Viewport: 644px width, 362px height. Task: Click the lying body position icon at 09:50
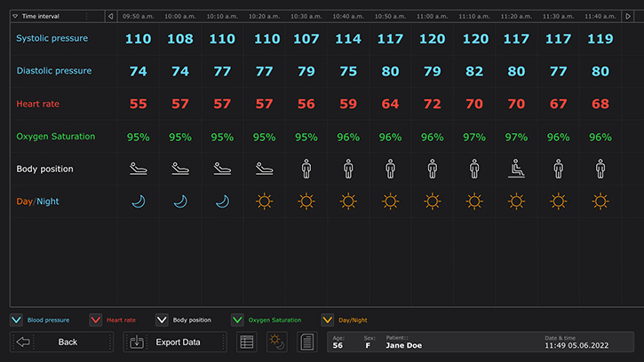point(138,169)
